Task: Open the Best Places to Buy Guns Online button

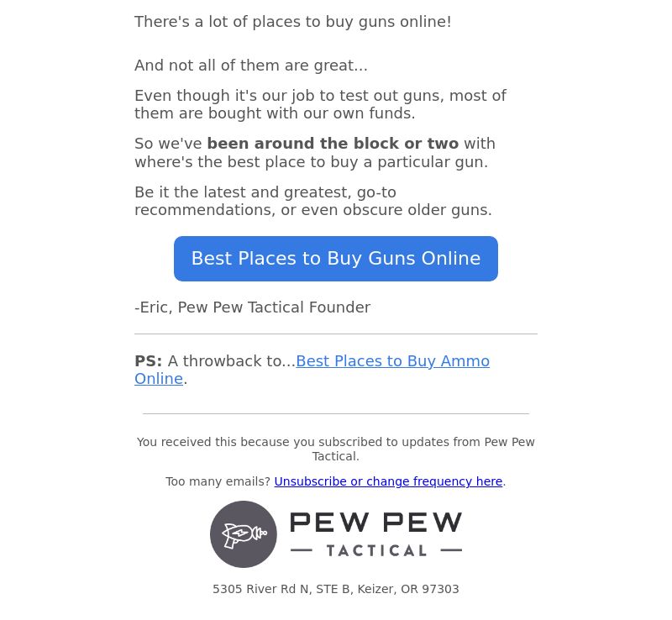Action: click(335, 259)
